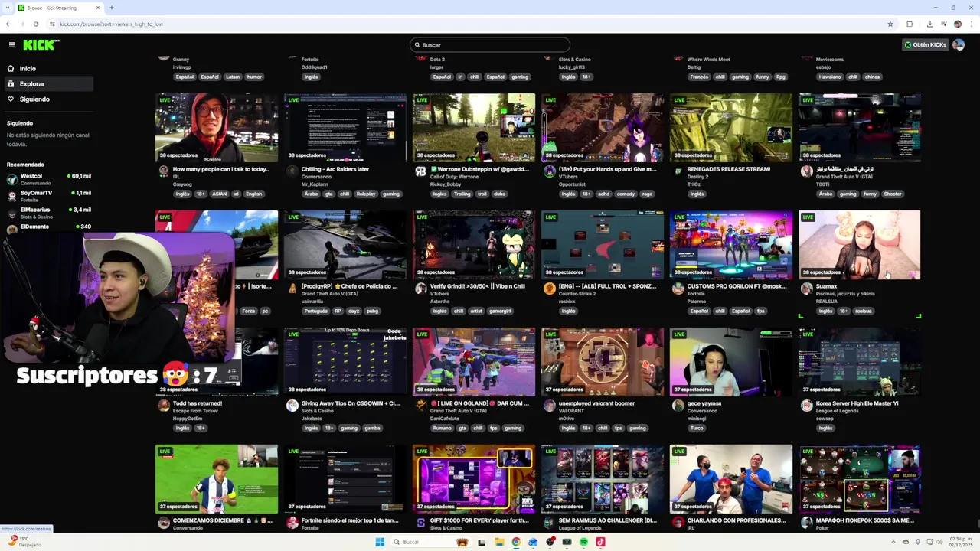Click ASIAN tag under Crayong stream
The height and width of the screenshot is (551, 980).
[x=220, y=194]
